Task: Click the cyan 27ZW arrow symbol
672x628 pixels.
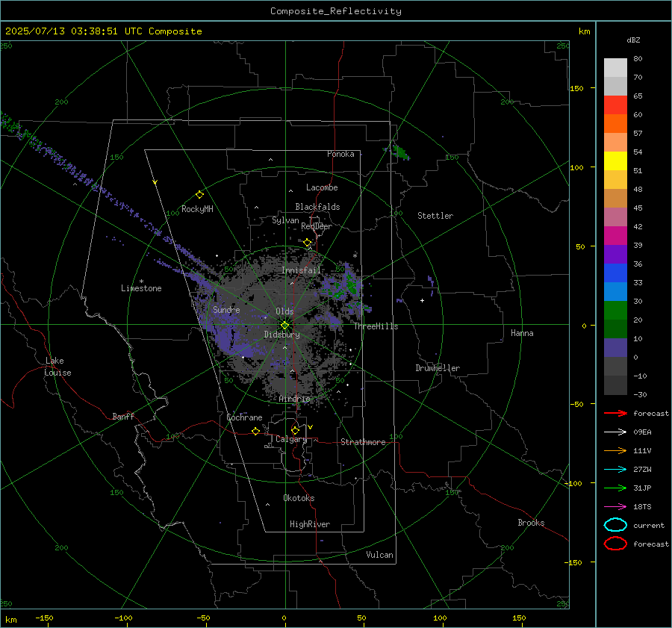Action: [615, 470]
